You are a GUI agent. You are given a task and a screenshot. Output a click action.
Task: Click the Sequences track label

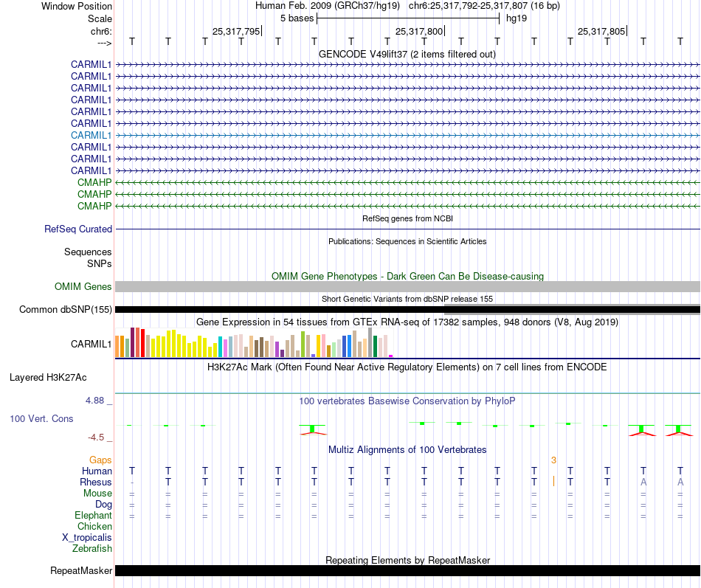click(x=88, y=252)
